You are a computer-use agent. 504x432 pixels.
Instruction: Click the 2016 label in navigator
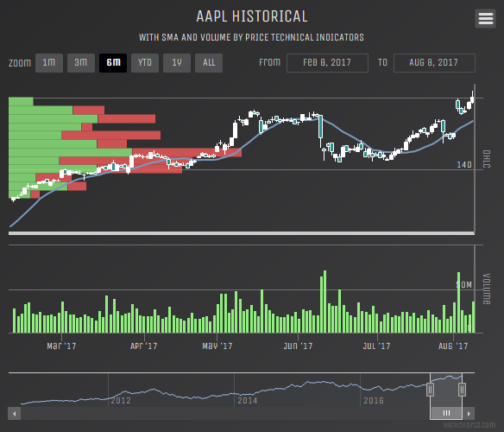(x=374, y=401)
